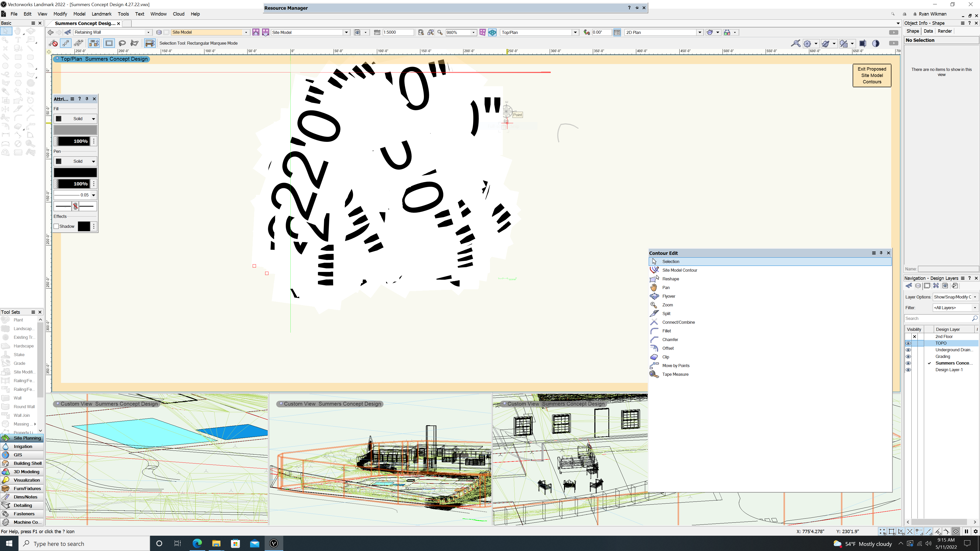Click the Connect/Combine tool
980x551 pixels.
tap(678, 322)
